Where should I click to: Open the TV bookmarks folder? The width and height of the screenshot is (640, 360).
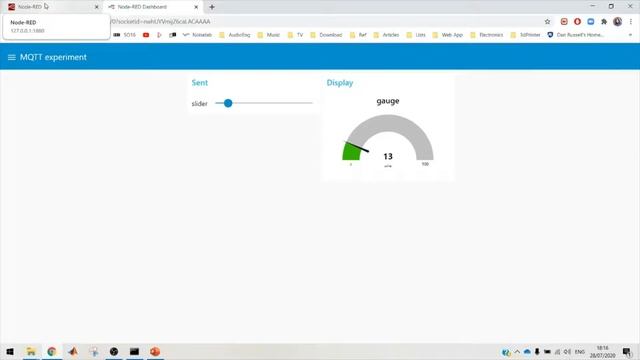coord(296,35)
